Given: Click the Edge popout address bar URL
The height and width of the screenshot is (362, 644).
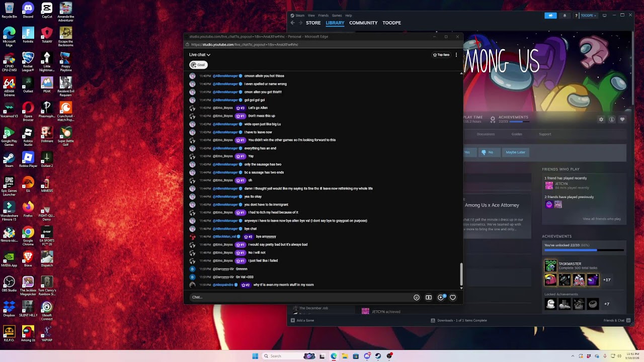Looking at the screenshot, I should click(245, 45).
